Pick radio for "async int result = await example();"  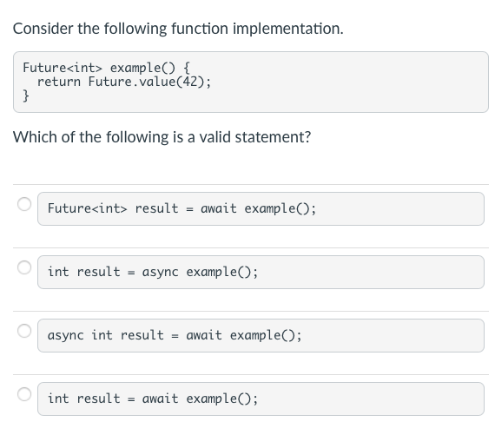[x=24, y=331]
